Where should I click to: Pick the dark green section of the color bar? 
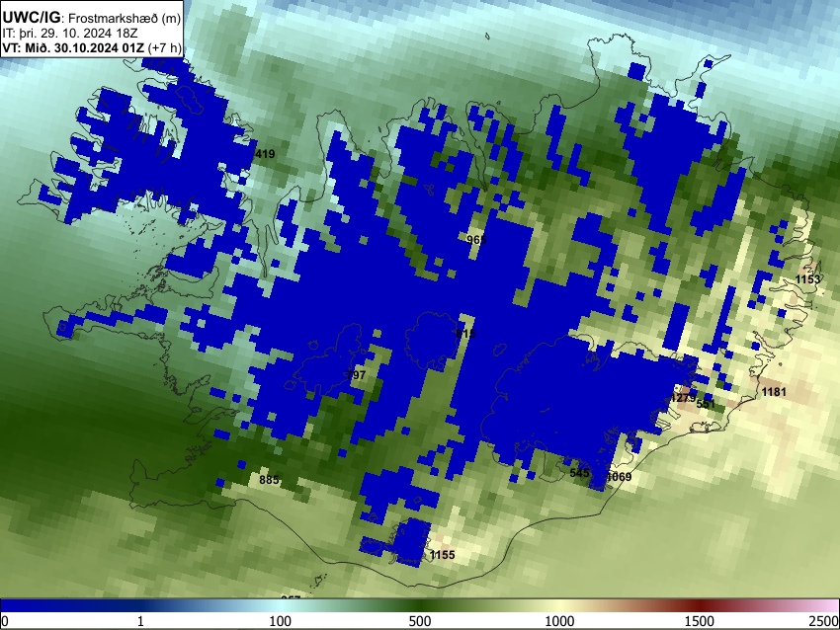420,605
